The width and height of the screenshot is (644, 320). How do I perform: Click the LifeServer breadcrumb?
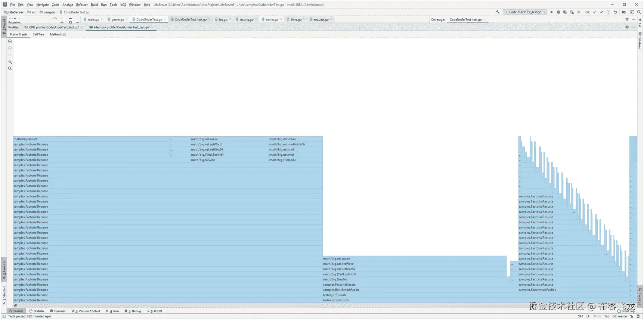14,12
